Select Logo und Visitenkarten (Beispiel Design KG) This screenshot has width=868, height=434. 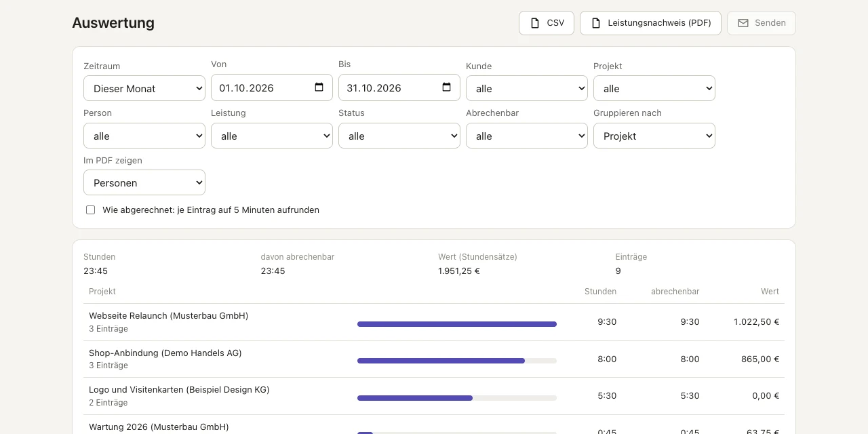click(x=434, y=396)
